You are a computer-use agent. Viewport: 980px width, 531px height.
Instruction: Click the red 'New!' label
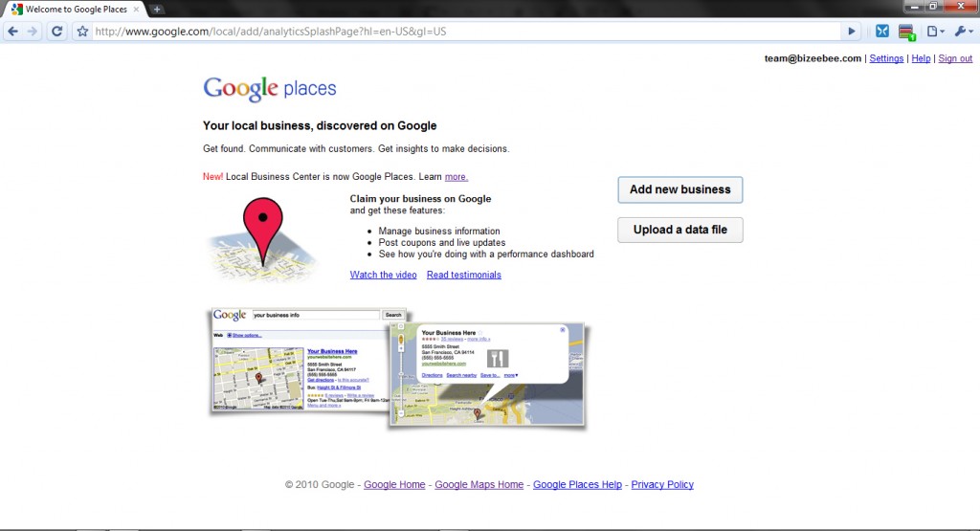pos(212,177)
